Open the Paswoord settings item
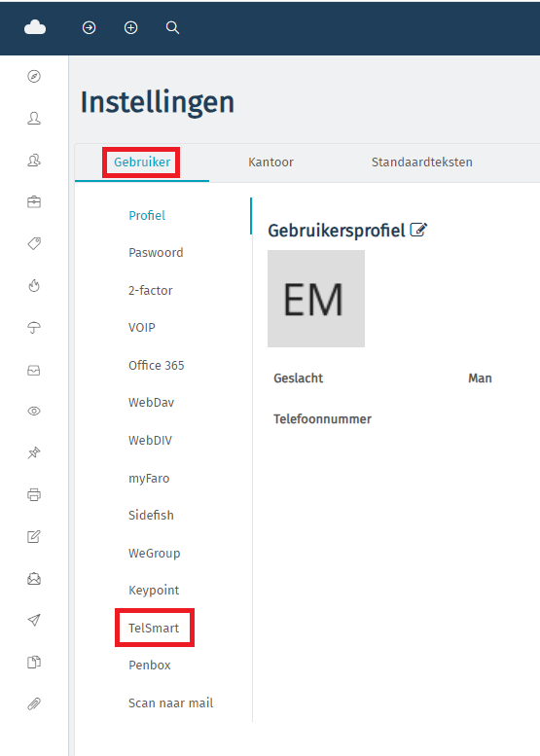This screenshot has height=756, width=540. 156,253
